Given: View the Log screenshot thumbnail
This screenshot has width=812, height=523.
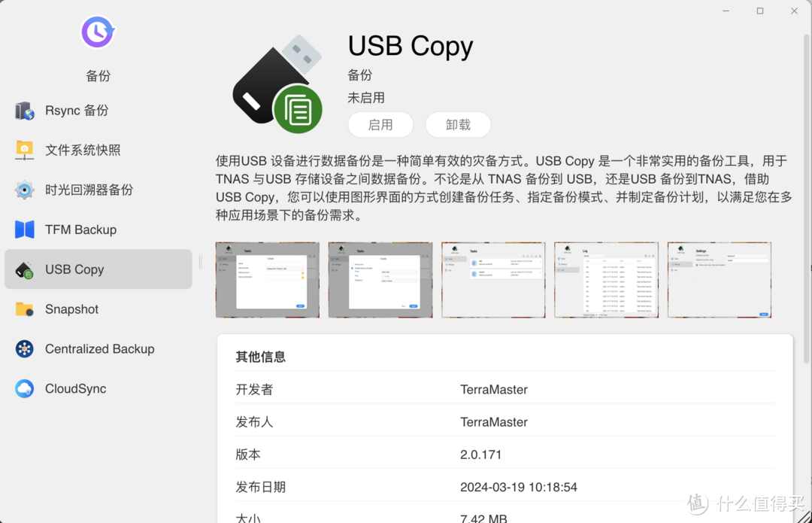Looking at the screenshot, I should click(x=606, y=279).
